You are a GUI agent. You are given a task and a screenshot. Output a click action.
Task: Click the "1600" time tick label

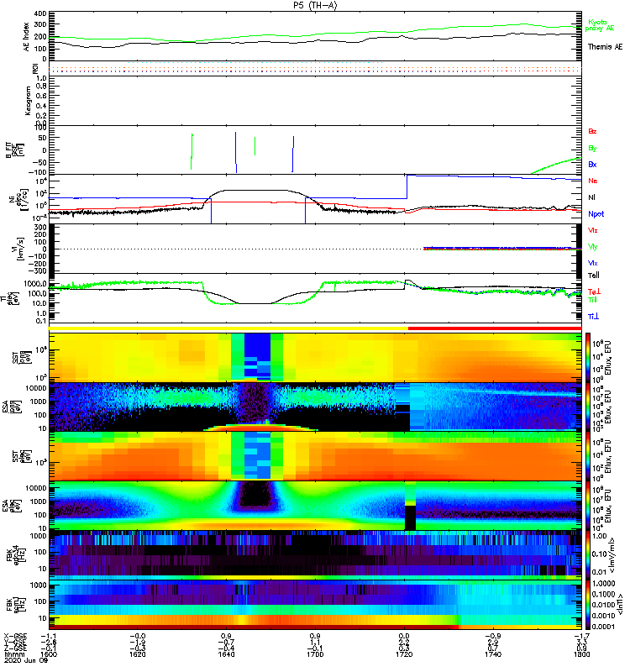pos(49,654)
